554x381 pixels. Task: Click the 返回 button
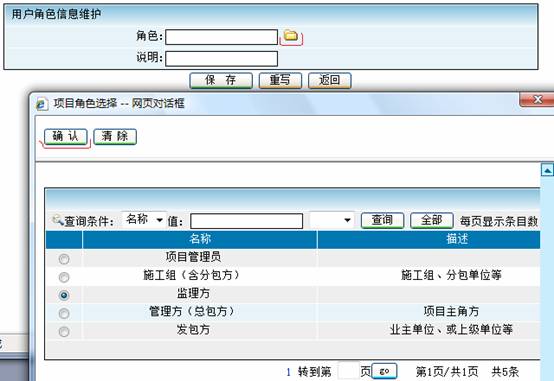coord(330,80)
